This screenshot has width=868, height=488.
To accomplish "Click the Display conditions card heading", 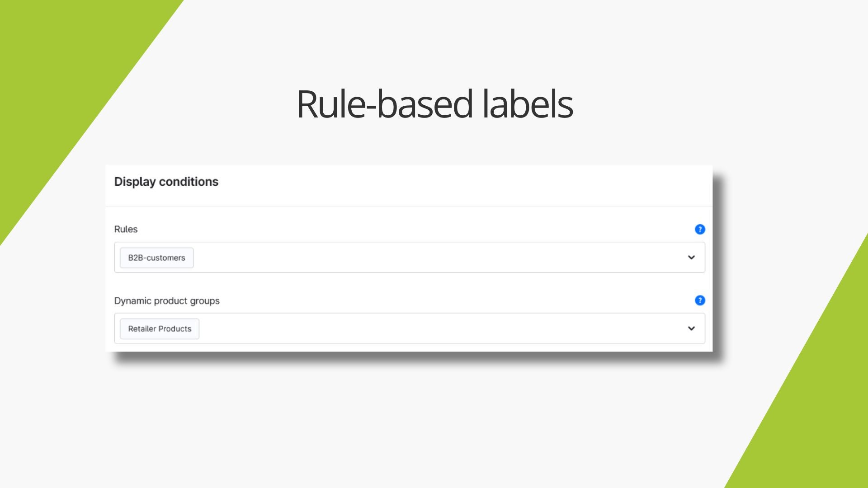I will tap(166, 182).
